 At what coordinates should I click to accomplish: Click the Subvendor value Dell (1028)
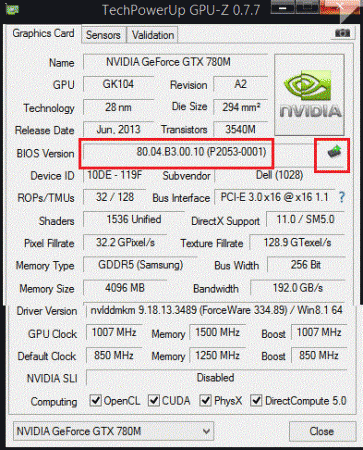pyautogui.click(x=279, y=175)
